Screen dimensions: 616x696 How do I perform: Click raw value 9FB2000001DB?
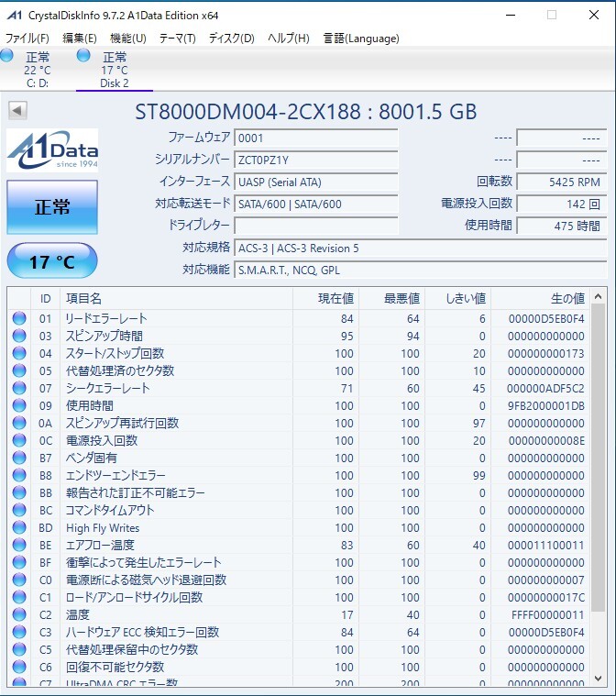coord(546,405)
